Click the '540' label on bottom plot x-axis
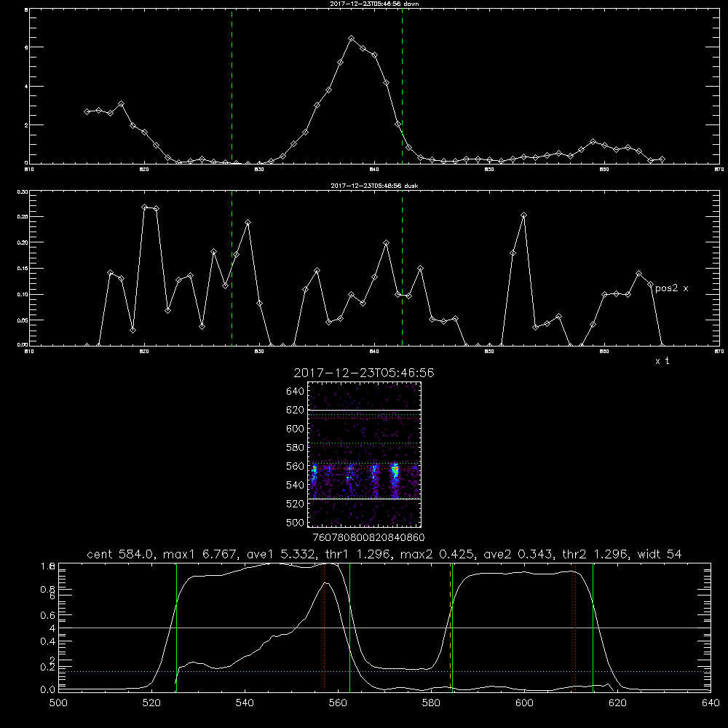The height and width of the screenshot is (728, 728). [x=245, y=703]
